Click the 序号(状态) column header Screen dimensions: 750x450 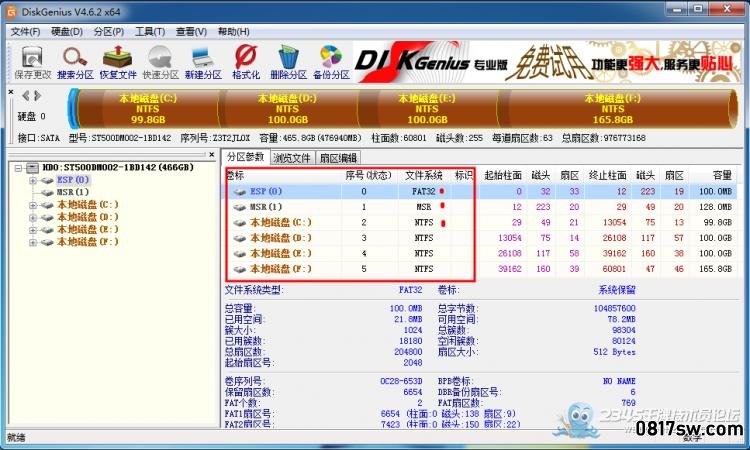click(368, 176)
